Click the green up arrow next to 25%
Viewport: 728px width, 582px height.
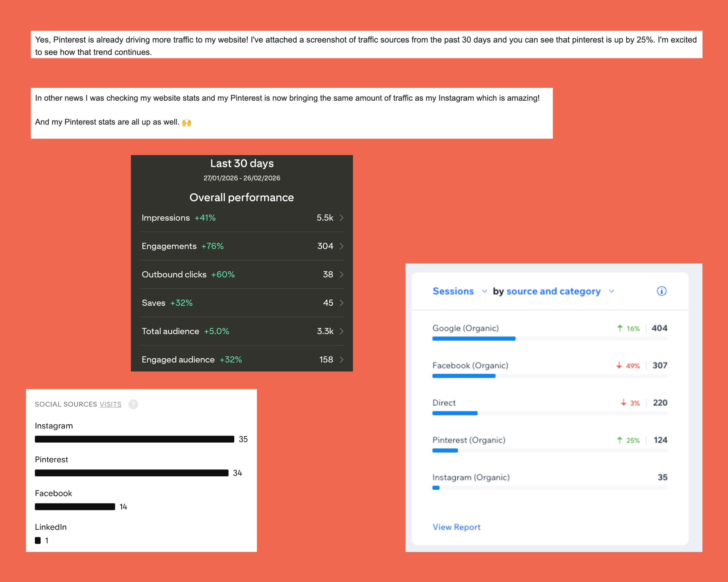619,440
